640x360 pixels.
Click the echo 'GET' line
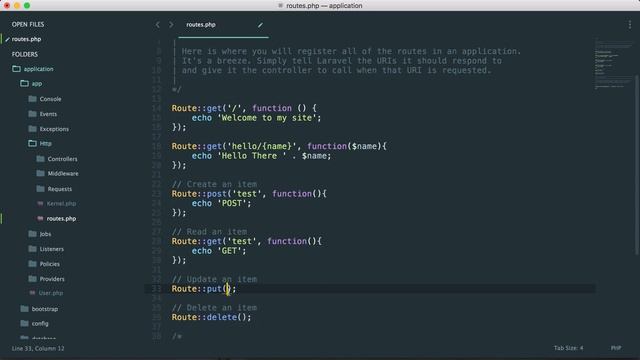tap(219, 251)
